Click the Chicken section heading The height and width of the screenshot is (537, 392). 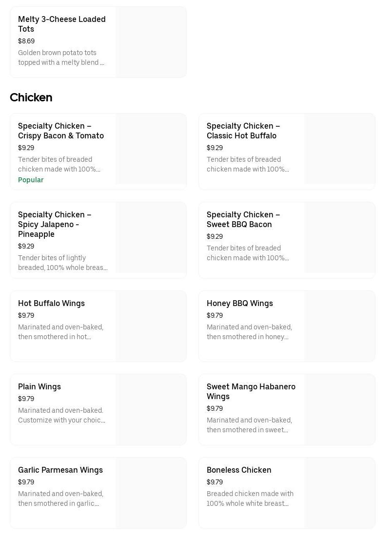(x=31, y=97)
